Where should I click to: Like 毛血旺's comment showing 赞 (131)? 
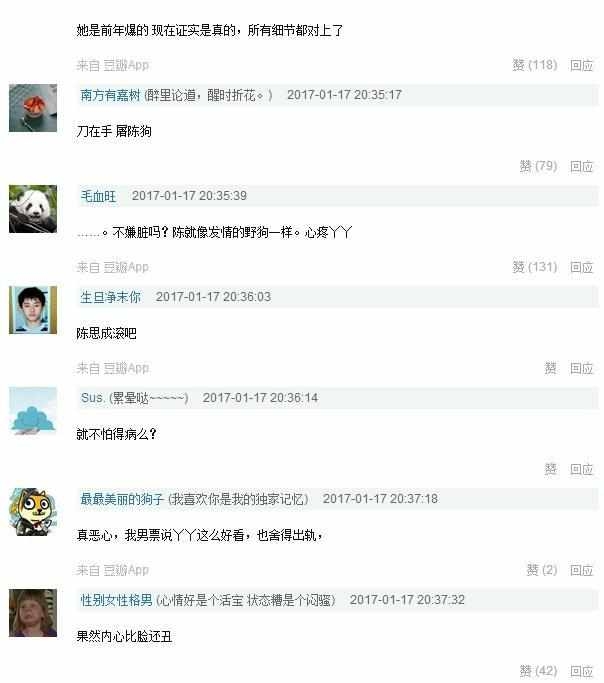535,267
